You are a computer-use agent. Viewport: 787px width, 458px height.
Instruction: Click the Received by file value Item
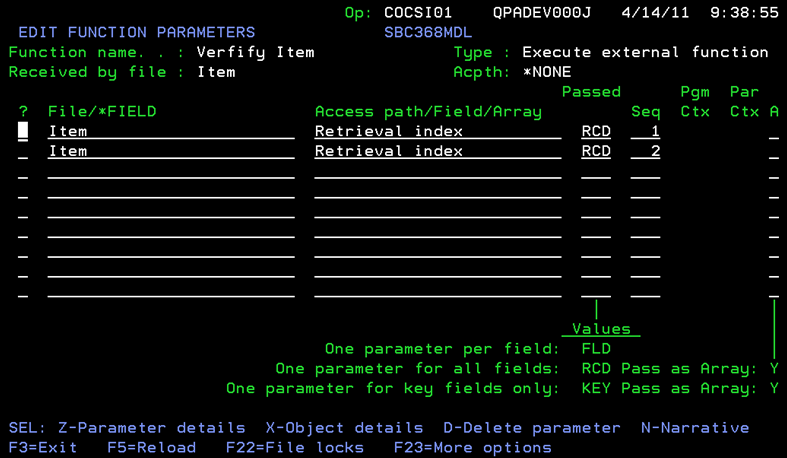coord(216,72)
